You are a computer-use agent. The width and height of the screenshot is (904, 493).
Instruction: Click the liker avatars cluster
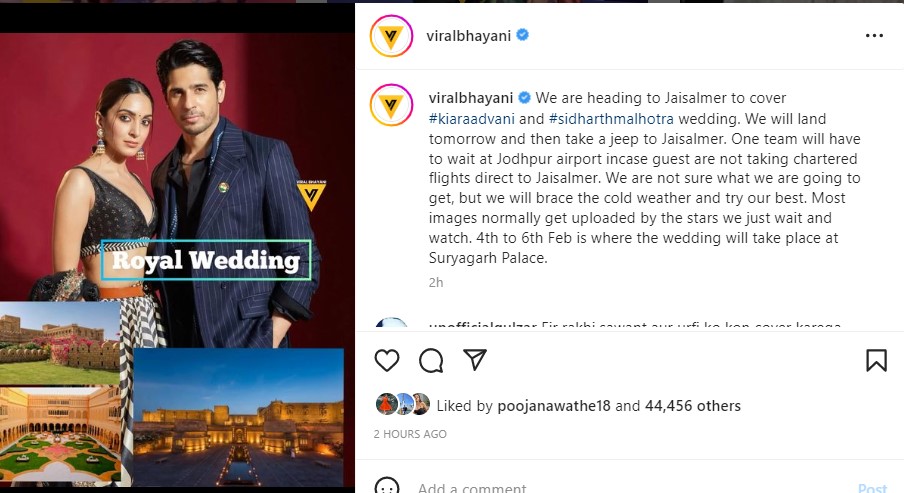403,404
